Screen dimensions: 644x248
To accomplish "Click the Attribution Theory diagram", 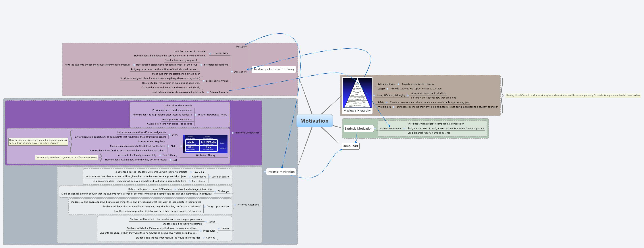I will tap(205, 144).
